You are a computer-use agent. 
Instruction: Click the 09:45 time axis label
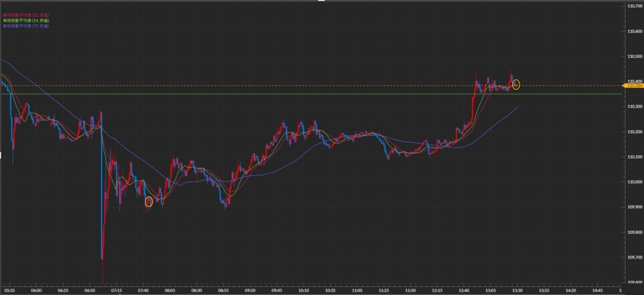(x=277, y=290)
